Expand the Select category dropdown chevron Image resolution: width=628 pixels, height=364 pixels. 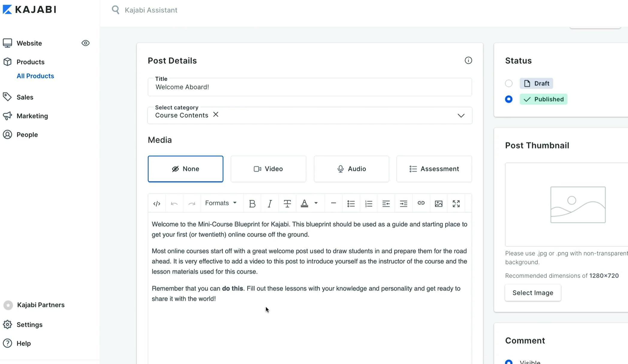click(x=461, y=116)
